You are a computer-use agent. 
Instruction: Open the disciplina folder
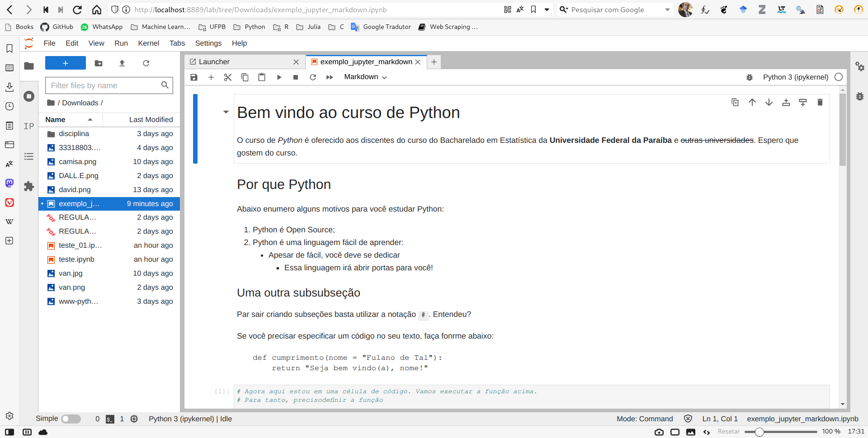coord(74,134)
